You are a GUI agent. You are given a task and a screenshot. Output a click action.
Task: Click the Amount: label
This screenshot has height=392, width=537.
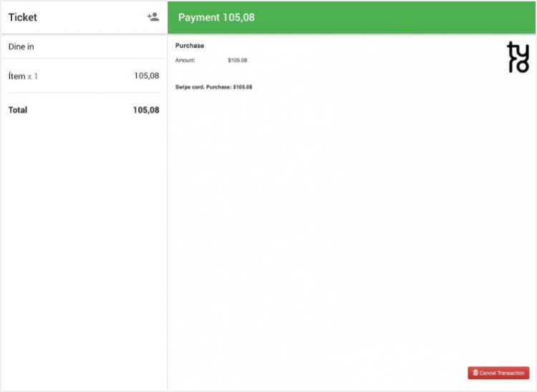click(185, 61)
